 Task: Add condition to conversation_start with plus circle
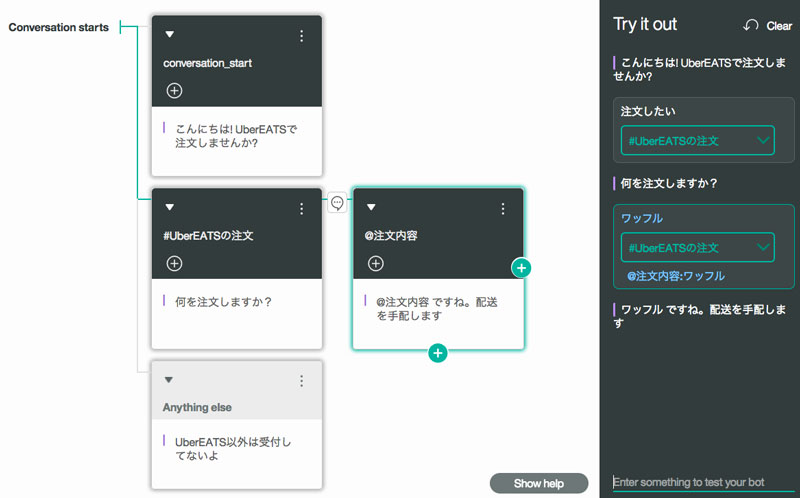[174, 91]
